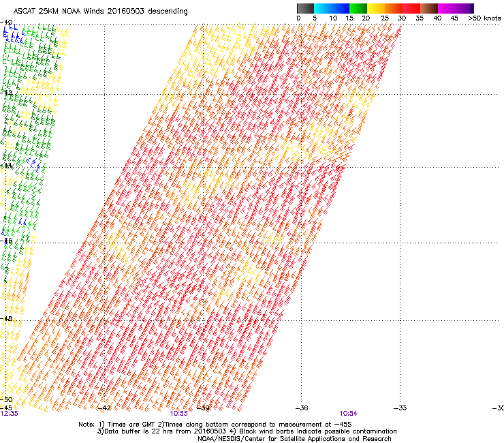Click the brown 35-40 knots legend segment
Image resolution: width=504 pixels, height=443 pixels.
click(x=429, y=8)
